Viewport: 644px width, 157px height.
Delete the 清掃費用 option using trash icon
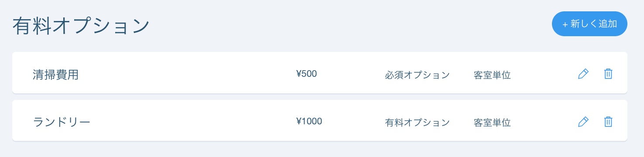click(608, 74)
